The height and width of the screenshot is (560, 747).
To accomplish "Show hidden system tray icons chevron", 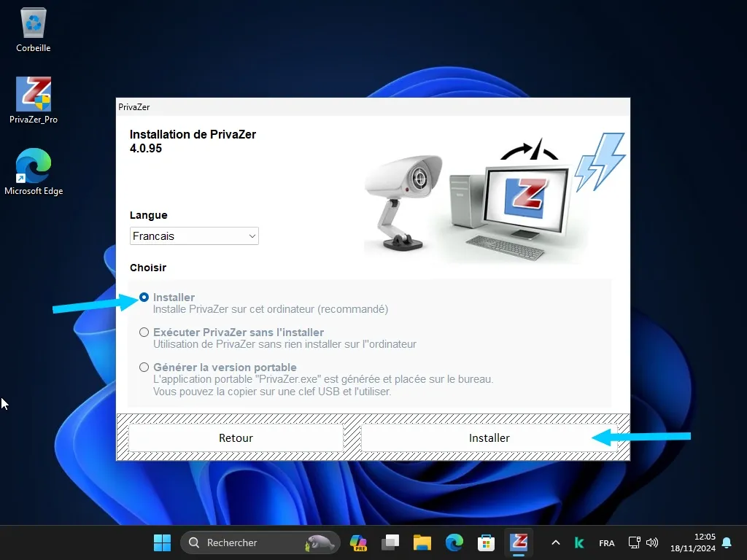I will 555,542.
